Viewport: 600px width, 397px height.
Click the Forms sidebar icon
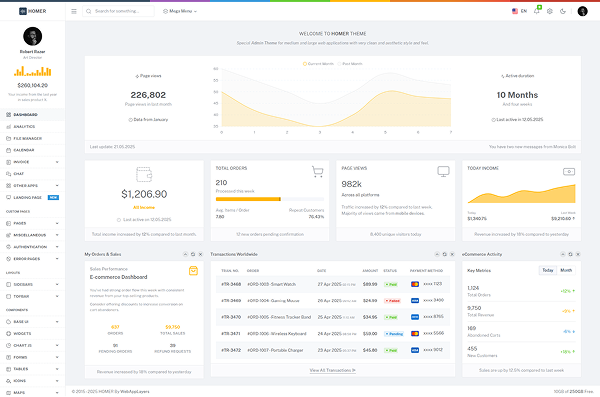tap(8, 357)
